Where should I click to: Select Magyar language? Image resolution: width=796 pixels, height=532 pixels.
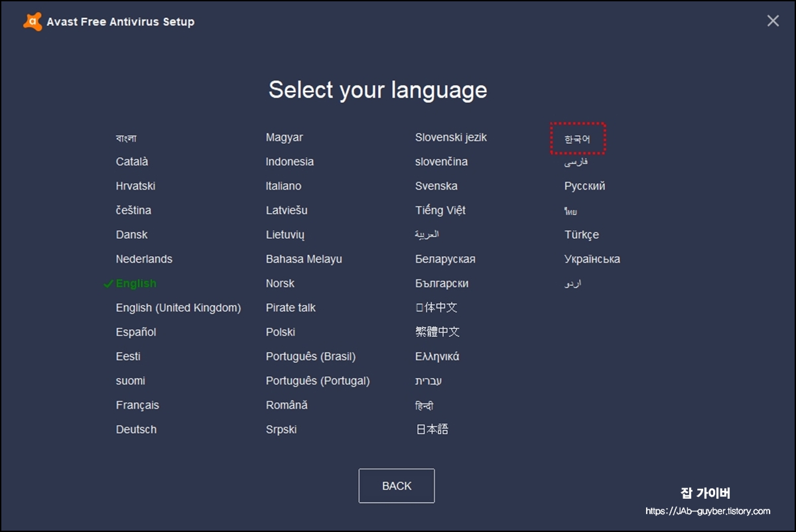pyautogui.click(x=285, y=137)
